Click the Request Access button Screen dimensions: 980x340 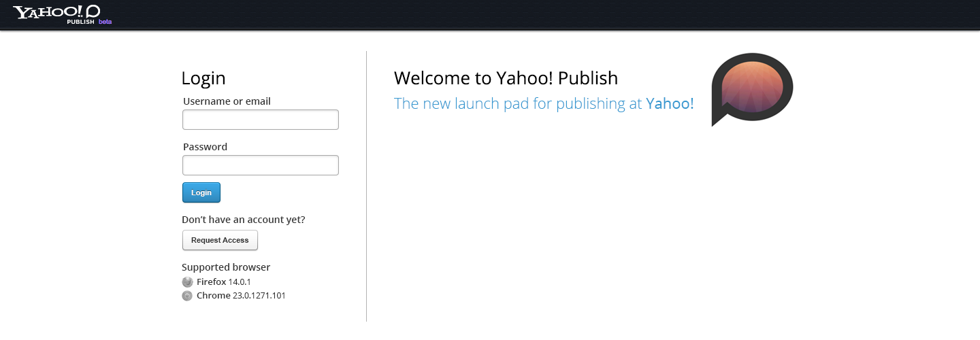tap(220, 240)
